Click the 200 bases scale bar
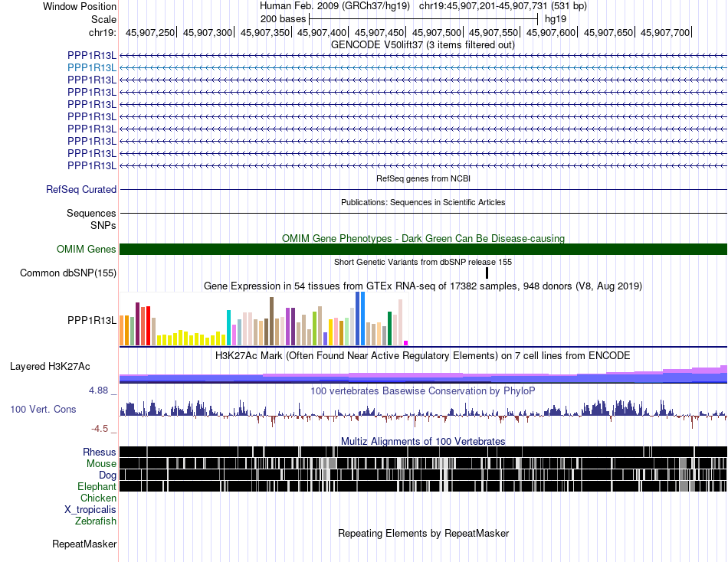 (423, 19)
